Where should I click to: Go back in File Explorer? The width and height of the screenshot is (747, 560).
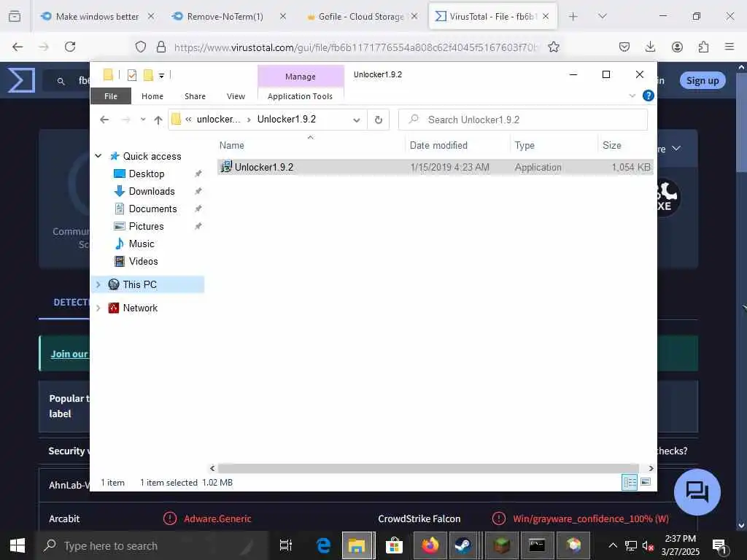pos(104,120)
